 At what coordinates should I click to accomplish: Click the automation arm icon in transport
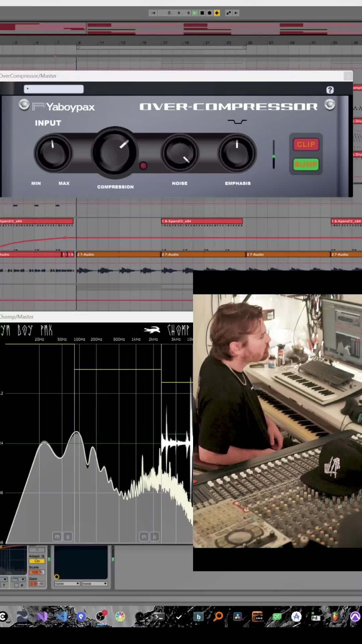point(229,13)
